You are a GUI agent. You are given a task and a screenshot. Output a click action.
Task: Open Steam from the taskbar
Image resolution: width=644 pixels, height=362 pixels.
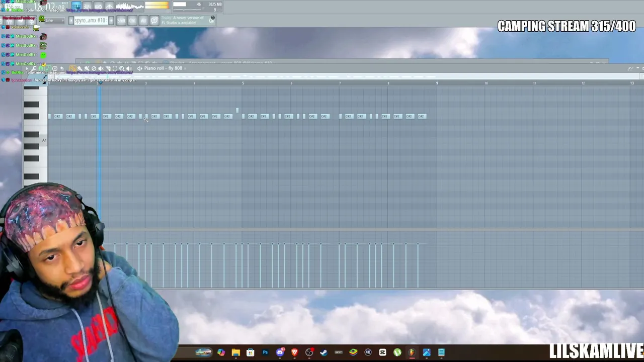coord(324,352)
